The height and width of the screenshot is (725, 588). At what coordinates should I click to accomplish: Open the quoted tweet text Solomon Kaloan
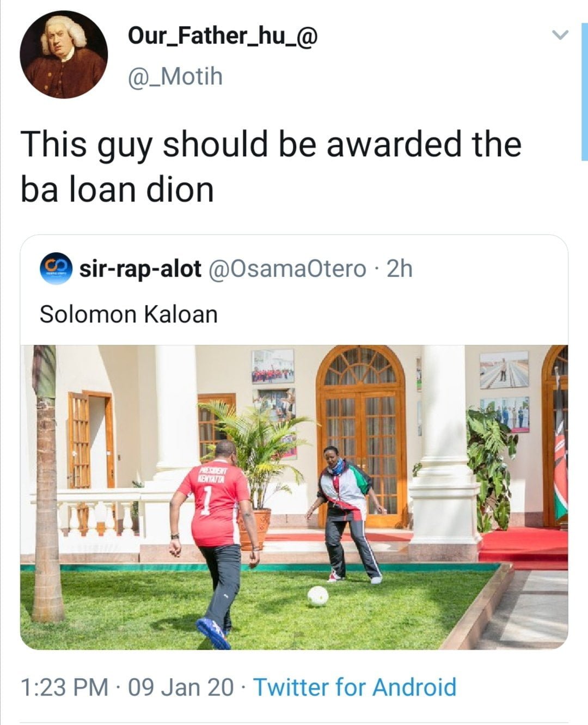[x=128, y=314]
